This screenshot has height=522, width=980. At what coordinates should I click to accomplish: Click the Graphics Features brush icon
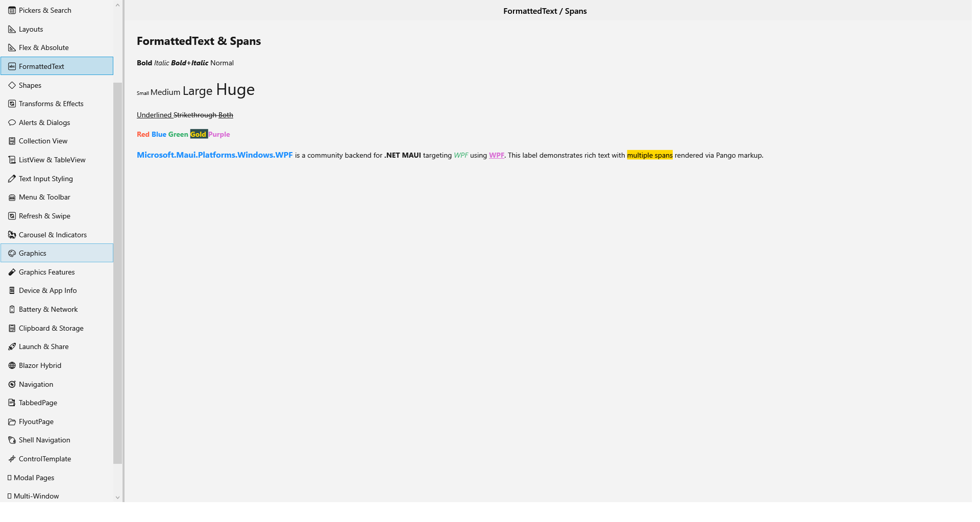point(12,272)
